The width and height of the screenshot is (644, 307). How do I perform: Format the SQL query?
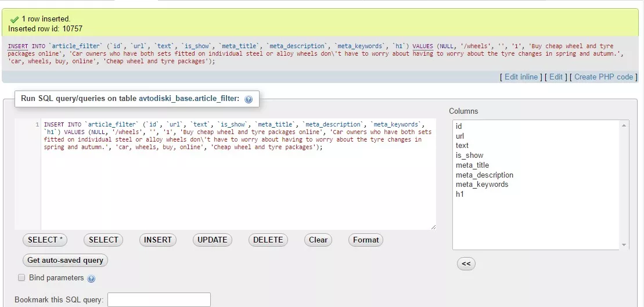[x=365, y=240]
